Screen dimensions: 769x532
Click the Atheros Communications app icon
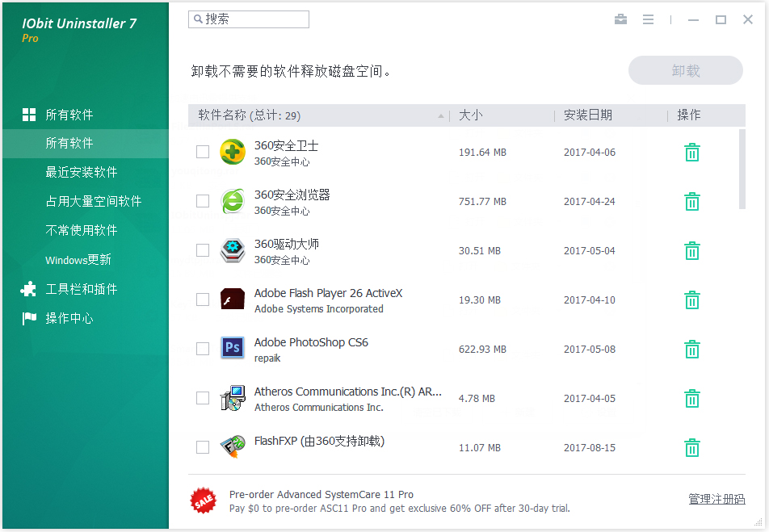(x=233, y=398)
